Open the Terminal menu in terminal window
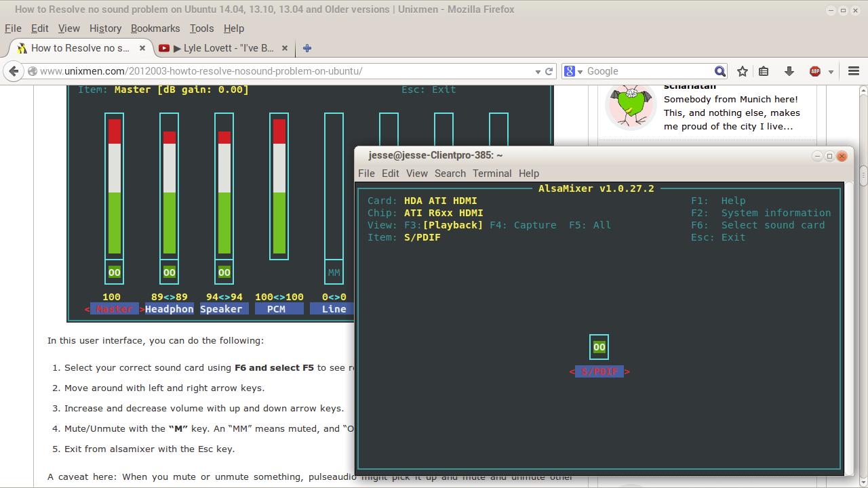 (492, 174)
